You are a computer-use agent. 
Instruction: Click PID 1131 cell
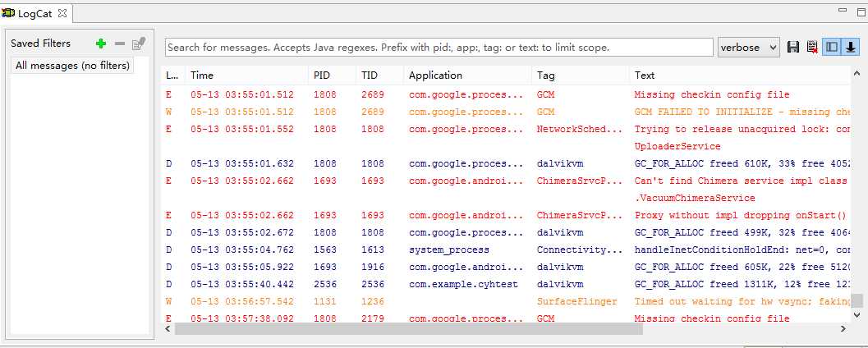tap(325, 301)
